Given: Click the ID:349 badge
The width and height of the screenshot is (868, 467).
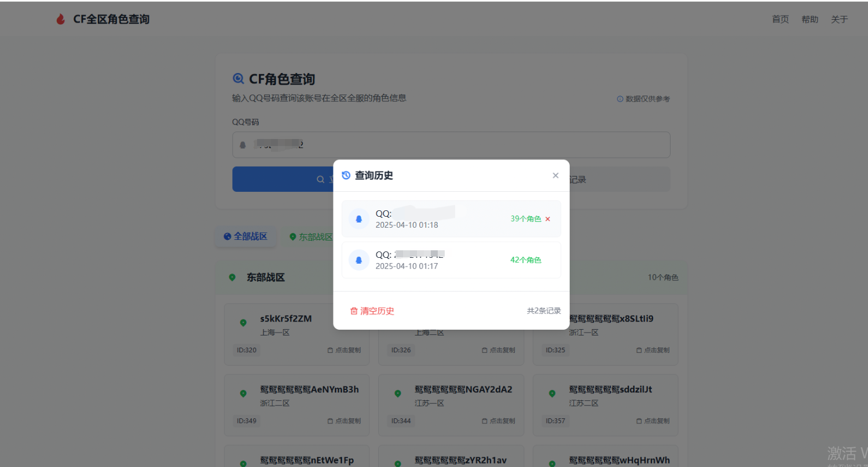Looking at the screenshot, I should pos(246,421).
